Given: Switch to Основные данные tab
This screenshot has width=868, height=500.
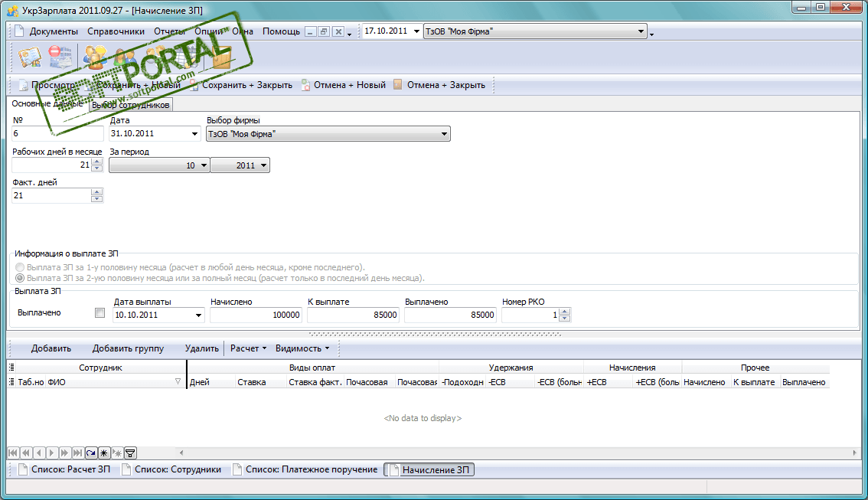Looking at the screenshot, I should click(x=47, y=103).
